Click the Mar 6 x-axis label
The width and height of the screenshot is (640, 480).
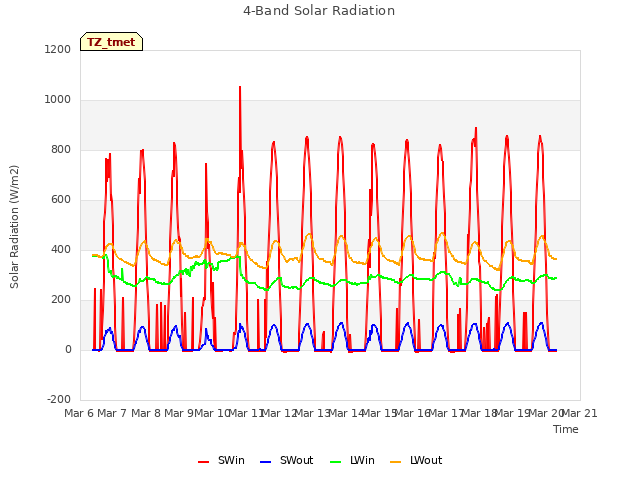79,413
